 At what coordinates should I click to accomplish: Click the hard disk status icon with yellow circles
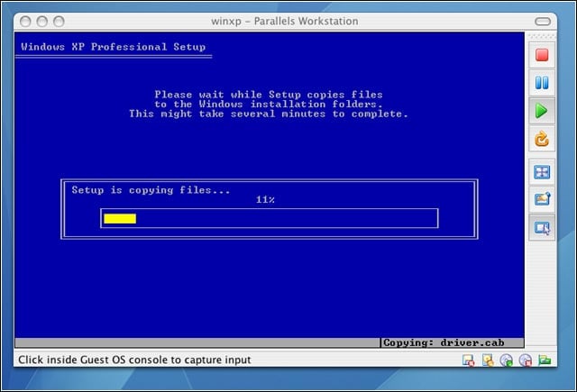[488, 360]
